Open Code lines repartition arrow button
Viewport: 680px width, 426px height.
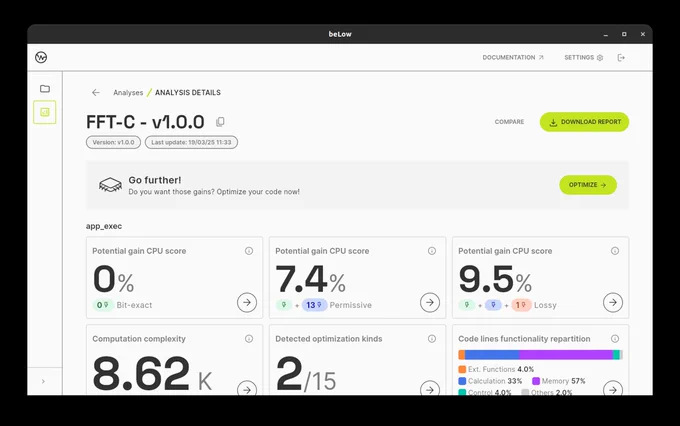coord(613,388)
